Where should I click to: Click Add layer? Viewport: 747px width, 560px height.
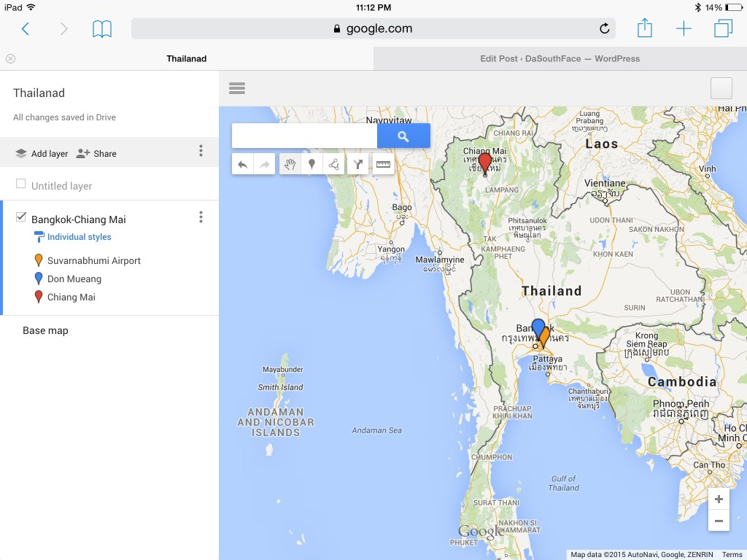42,153
